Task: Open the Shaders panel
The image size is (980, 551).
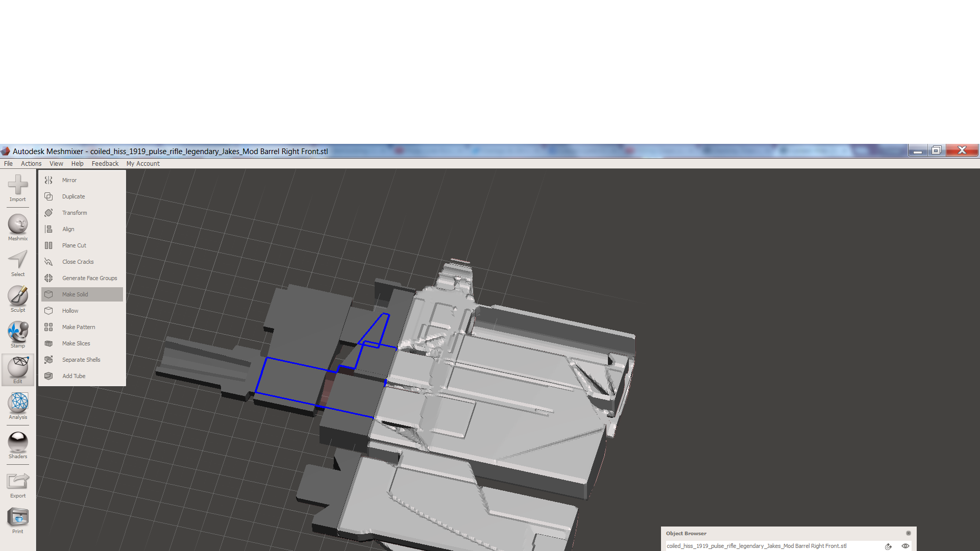Action: tap(18, 445)
